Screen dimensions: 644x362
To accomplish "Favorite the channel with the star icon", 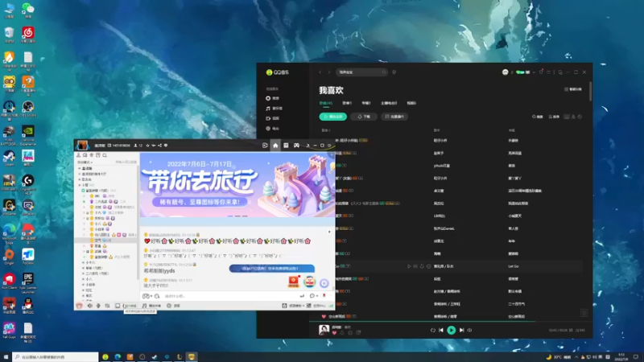I will (x=147, y=146).
